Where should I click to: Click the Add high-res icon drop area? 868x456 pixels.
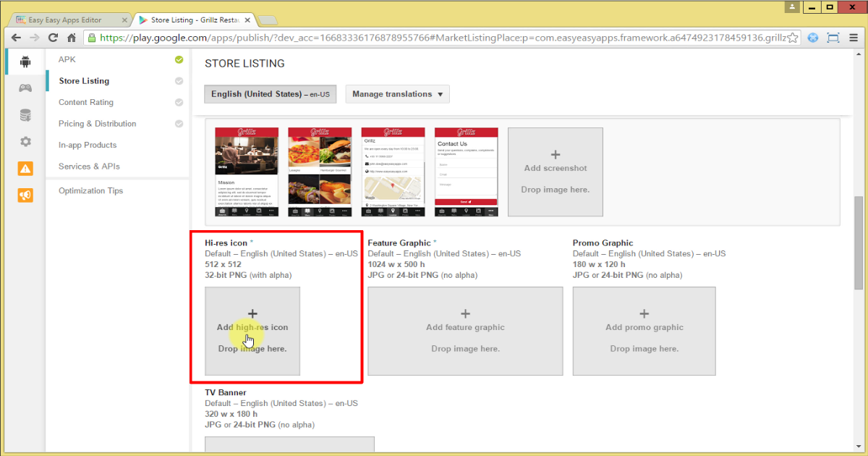click(252, 331)
